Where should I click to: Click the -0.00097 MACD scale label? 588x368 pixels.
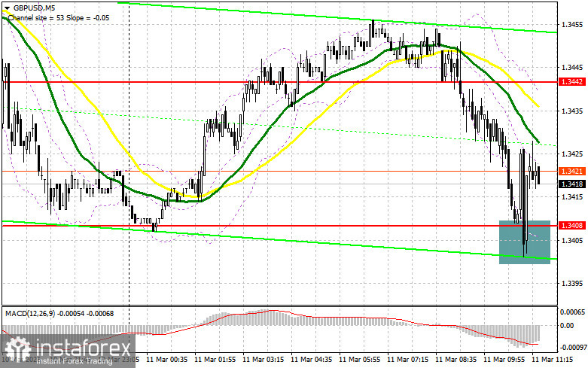(x=572, y=348)
